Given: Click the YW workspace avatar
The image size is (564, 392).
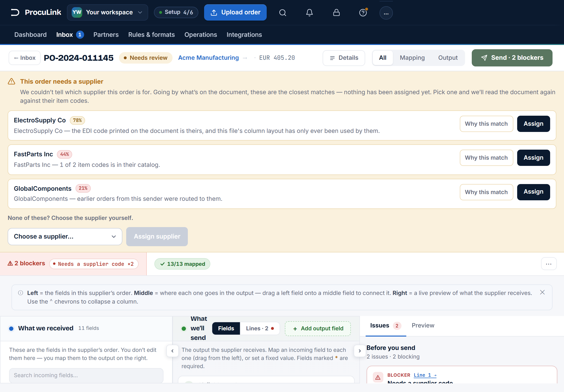Looking at the screenshot, I should (x=77, y=12).
